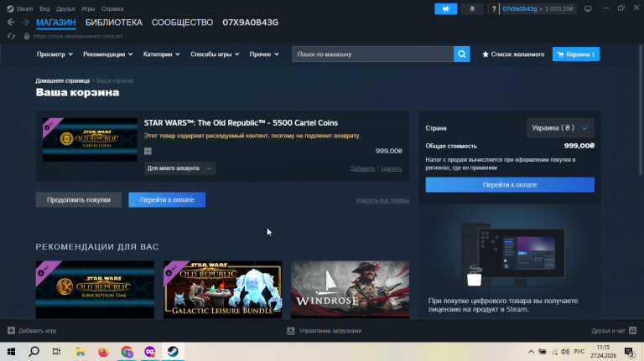The width and height of the screenshot is (644, 361).
Task: Click Продолжить покупки button
Action: [x=79, y=200]
